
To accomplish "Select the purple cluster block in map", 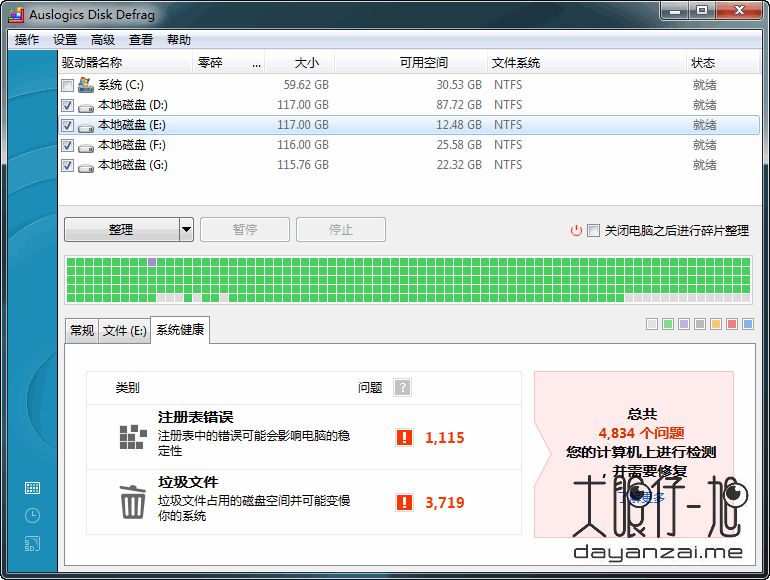I will tap(152, 262).
